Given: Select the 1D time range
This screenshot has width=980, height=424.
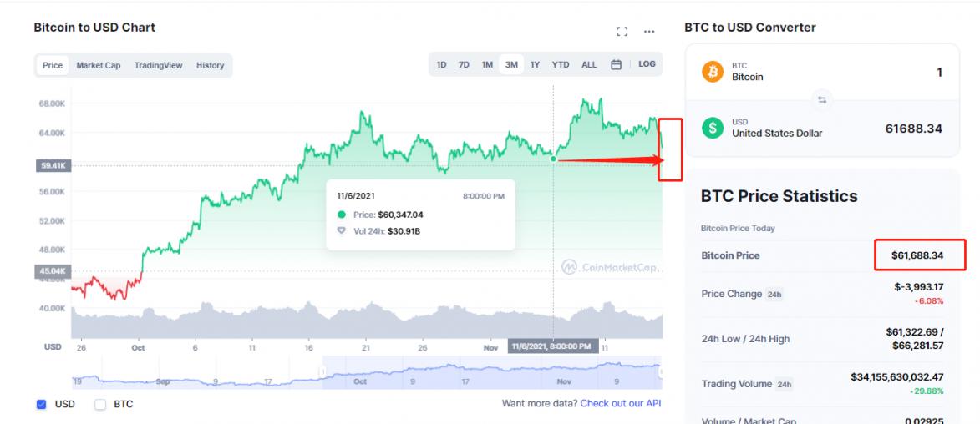Looking at the screenshot, I should (x=441, y=64).
